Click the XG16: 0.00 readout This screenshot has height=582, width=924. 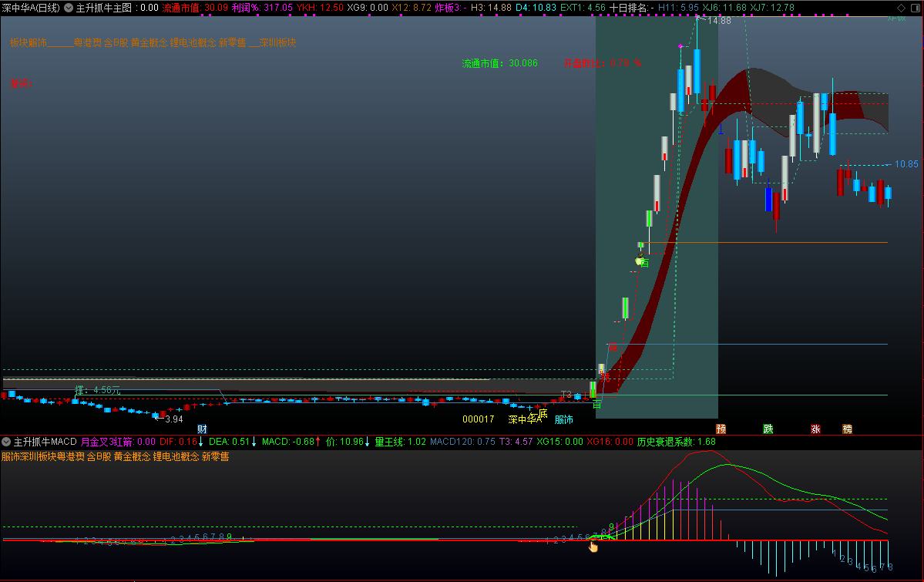(610, 442)
